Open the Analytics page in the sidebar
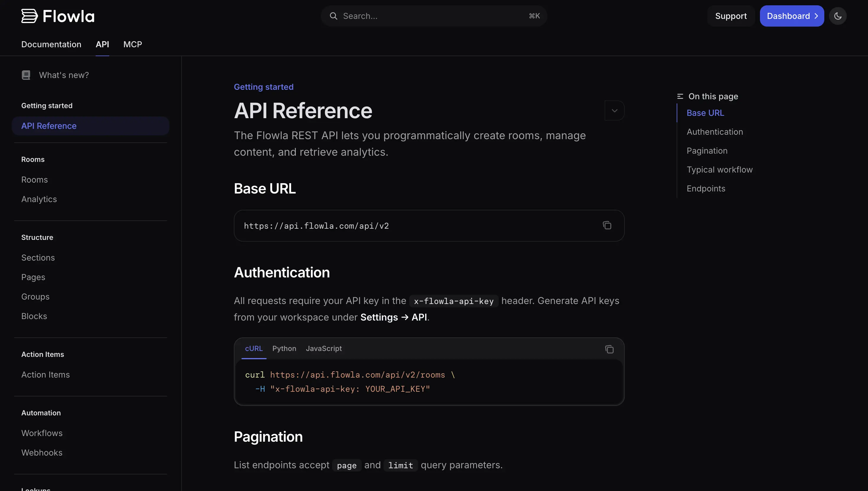This screenshot has height=491, width=868. tap(39, 199)
